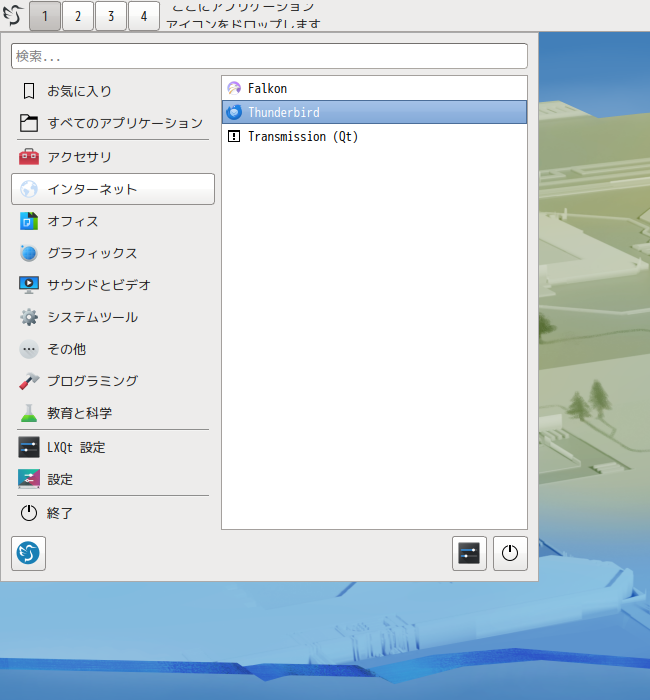Screen dimensions: 650x700
Task: Open the プログラミング programming category
Action: coord(113,381)
